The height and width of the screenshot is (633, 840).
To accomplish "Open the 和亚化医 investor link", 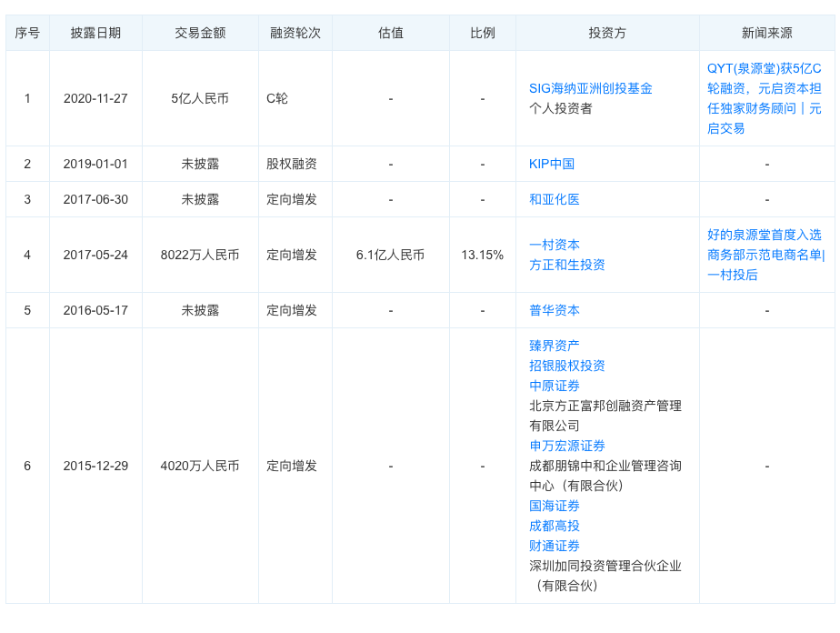I will coord(554,199).
